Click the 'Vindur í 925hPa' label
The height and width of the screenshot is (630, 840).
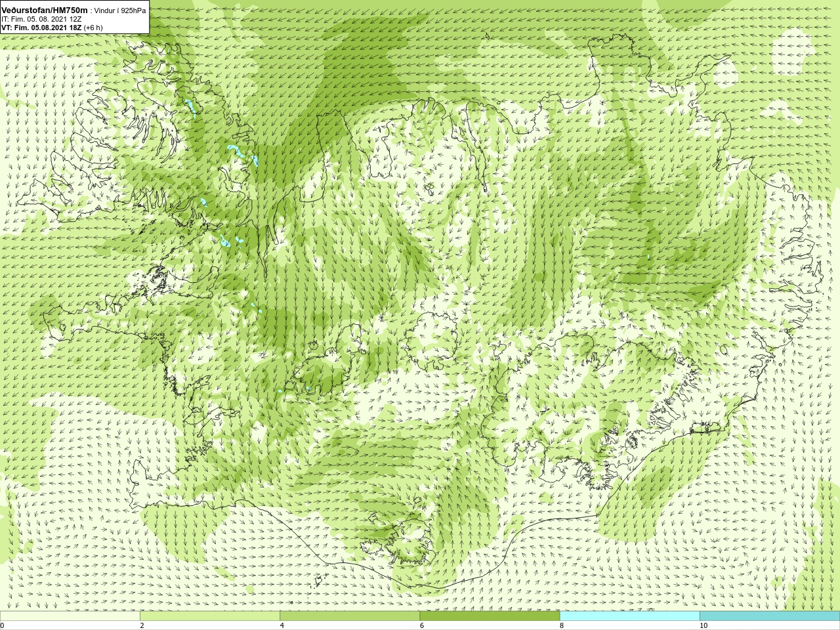[x=120, y=10]
